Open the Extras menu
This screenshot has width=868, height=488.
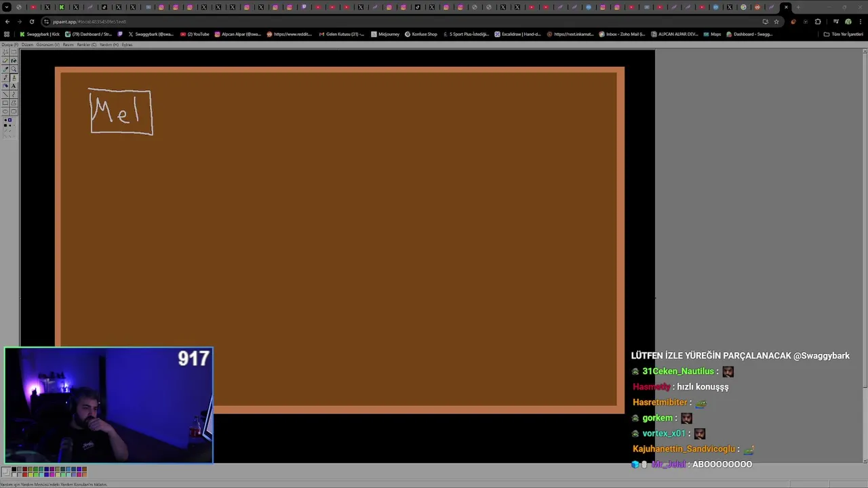[127, 45]
